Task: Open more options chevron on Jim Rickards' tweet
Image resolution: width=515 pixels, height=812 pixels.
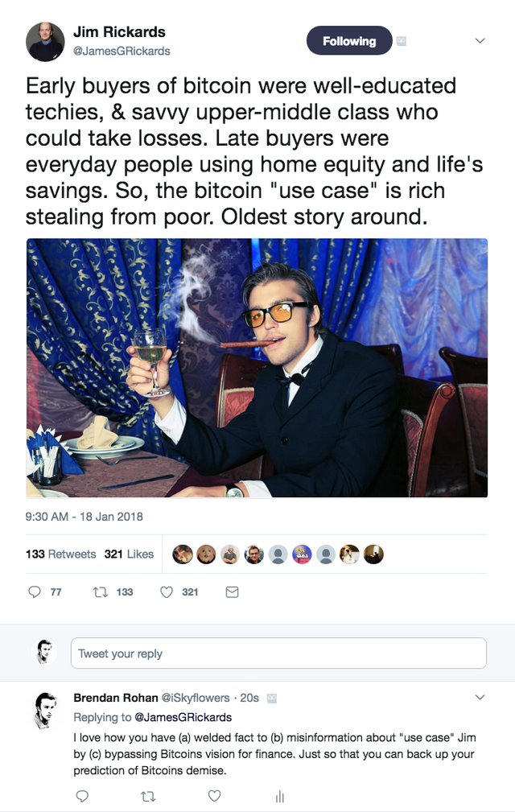Action: pos(480,40)
